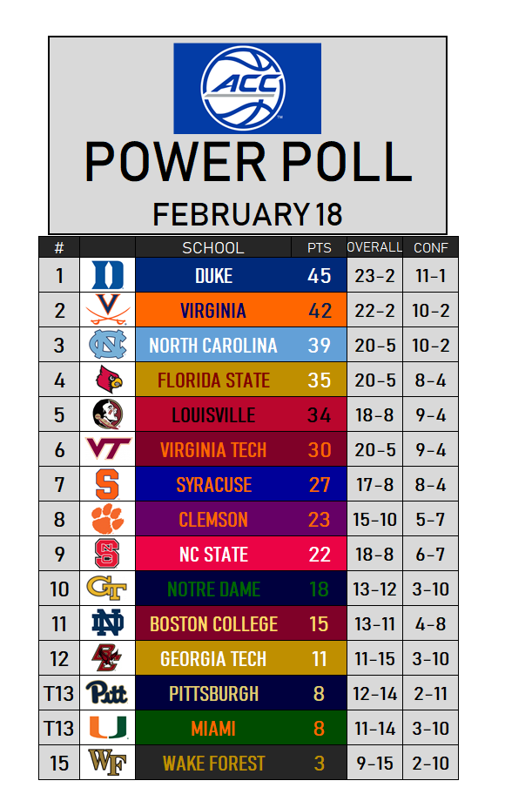Click the Duke Blue Devils D logo
532x801 pixels.
[108, 275]
